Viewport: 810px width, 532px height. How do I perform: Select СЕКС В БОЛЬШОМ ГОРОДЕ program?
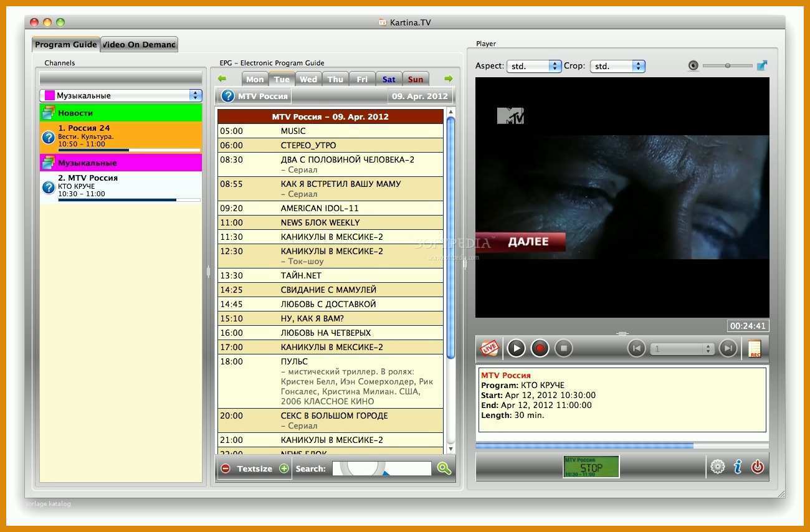click(x=330, y=420)
